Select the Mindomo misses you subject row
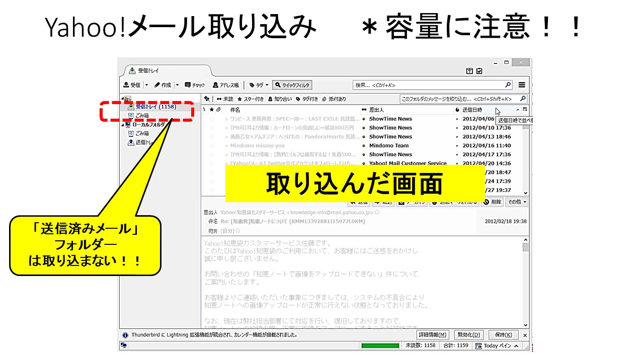Viewport: 644px width, 362px height. (x=258, y=146)
